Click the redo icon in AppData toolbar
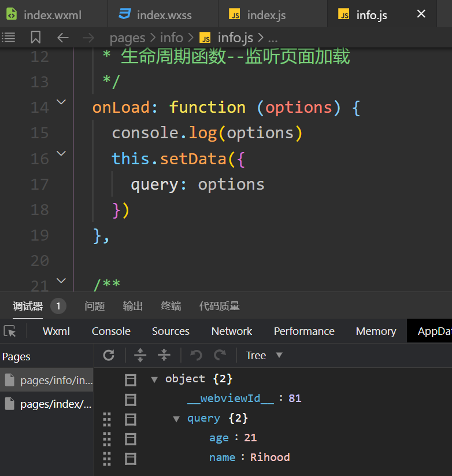Screen dimensions: 452x476 coord(220,355)
